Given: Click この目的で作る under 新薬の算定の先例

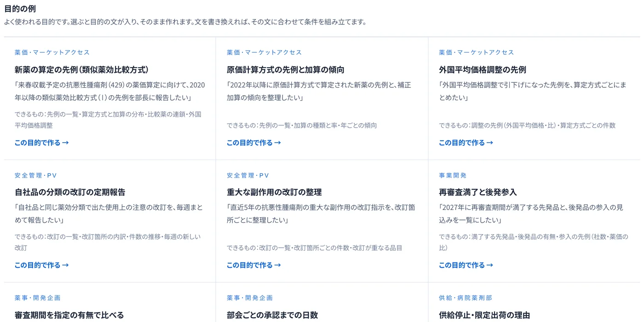Looking at the screenshot, I should tap(41, 143).
